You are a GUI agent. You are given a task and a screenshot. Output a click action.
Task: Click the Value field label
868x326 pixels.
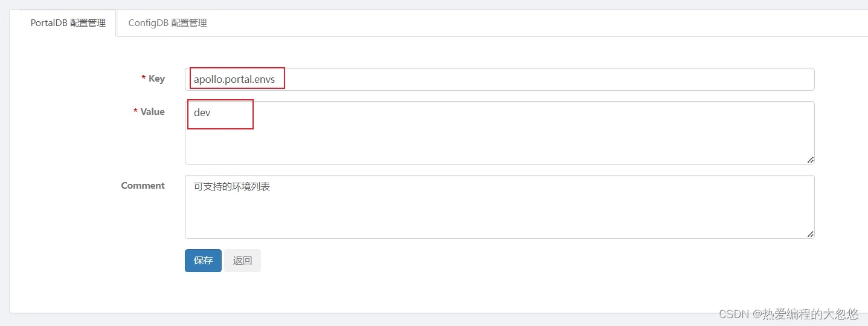[152, 112]
